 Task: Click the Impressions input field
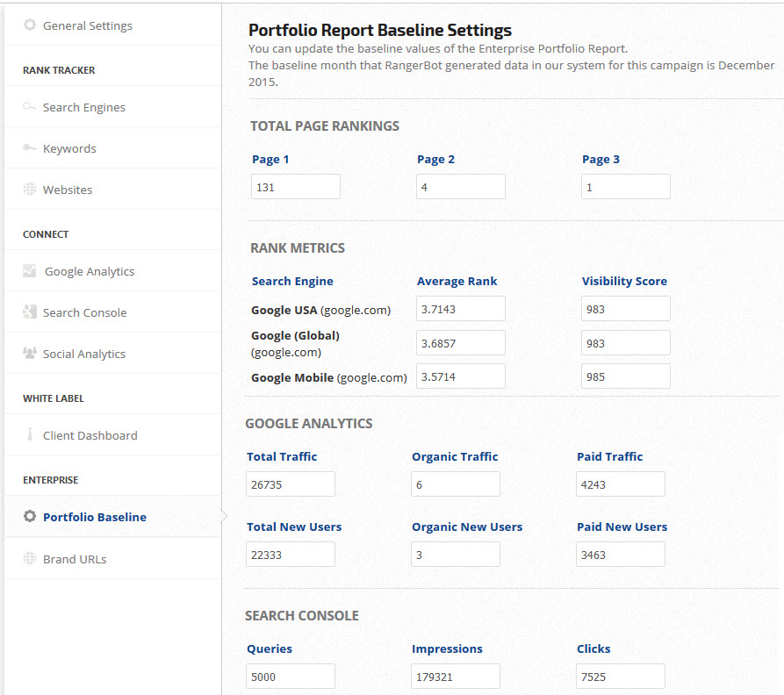pos(455,677)
